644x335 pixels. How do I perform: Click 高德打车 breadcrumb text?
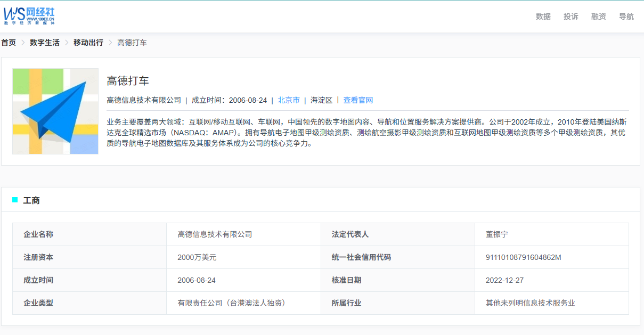click(x=132, y=43)
